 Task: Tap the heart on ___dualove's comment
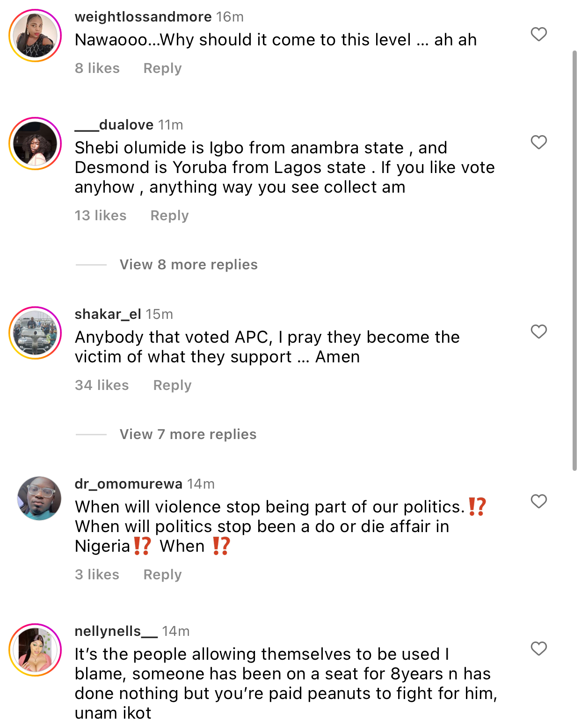[x=539, y=142]
